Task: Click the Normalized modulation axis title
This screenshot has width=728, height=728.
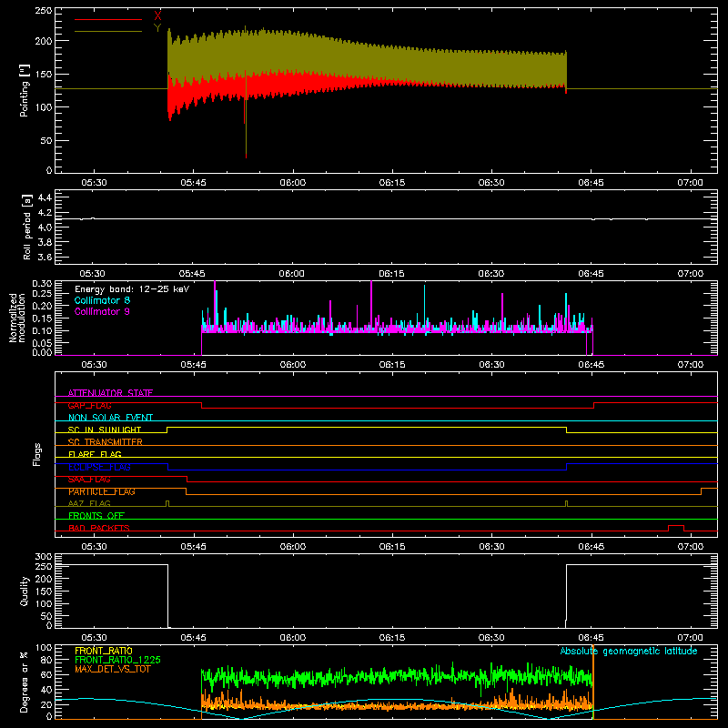Action: tap(16, 318)
